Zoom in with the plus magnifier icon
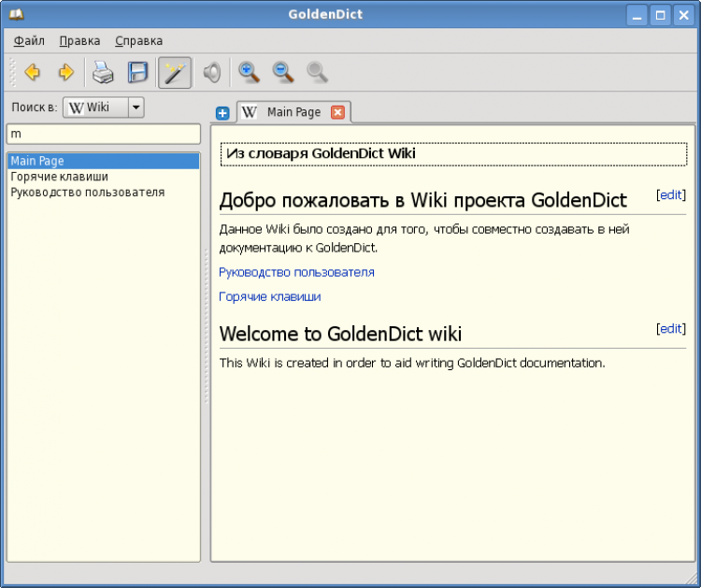Image resolution: width=701 pixels, height=588 pixels. pos(249,72)
